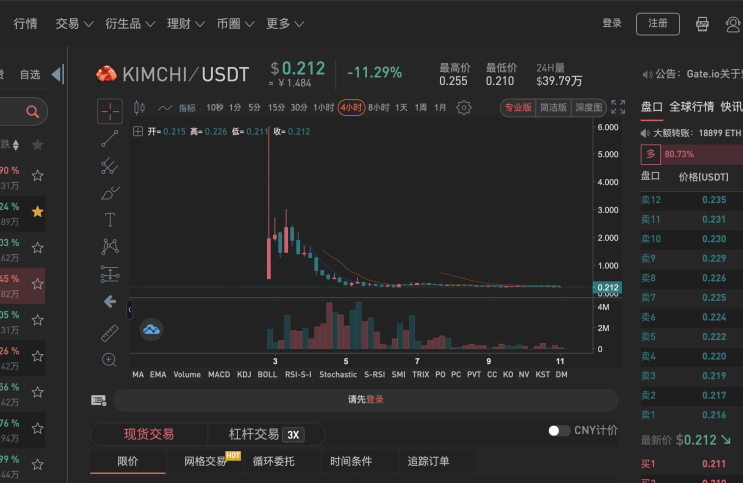Select the text annotation tool

point(109,220)
